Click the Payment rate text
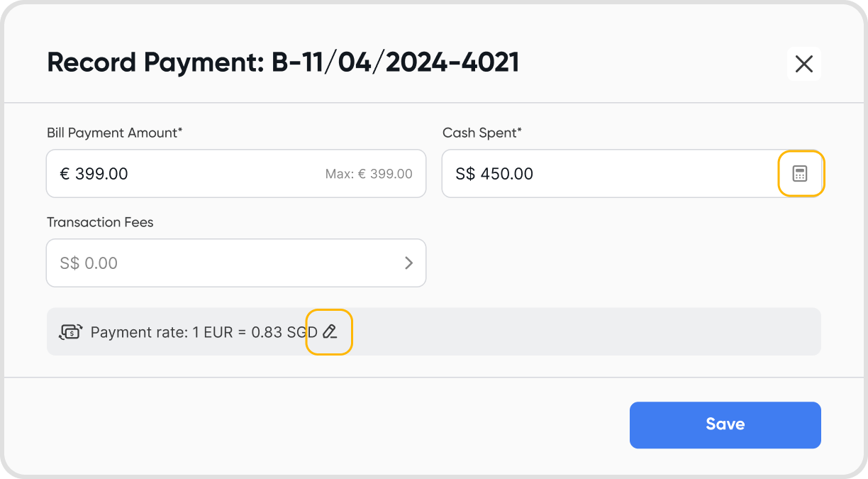The width and height of the screenshot is (868, 479). point(204,331)
